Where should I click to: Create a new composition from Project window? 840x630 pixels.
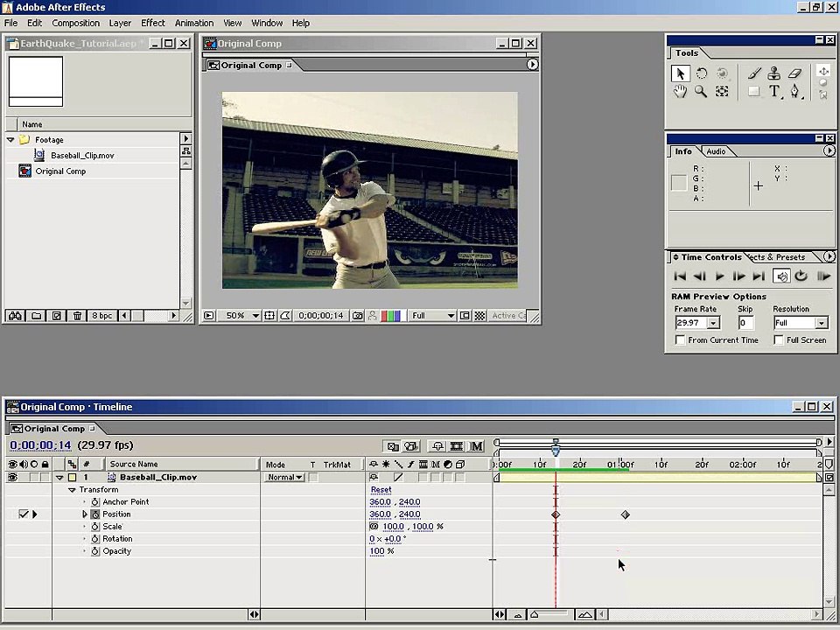pyautogui.click(x=57, y=316)
